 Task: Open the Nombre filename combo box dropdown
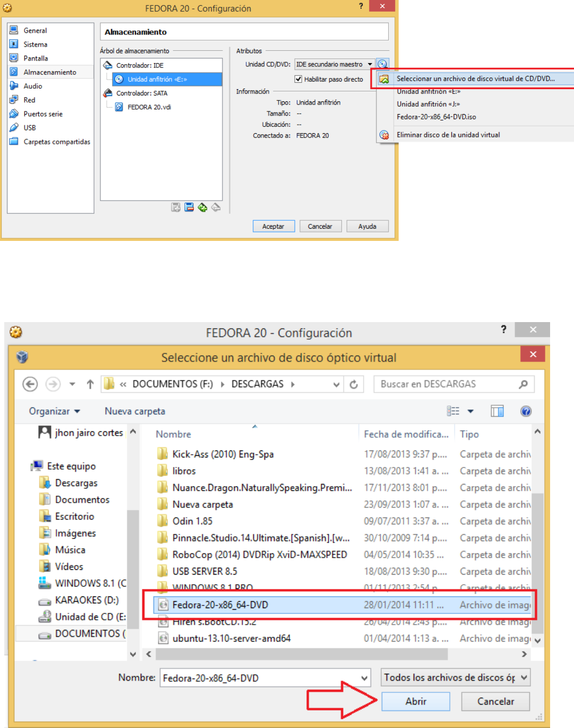click(x=365, y=678)
